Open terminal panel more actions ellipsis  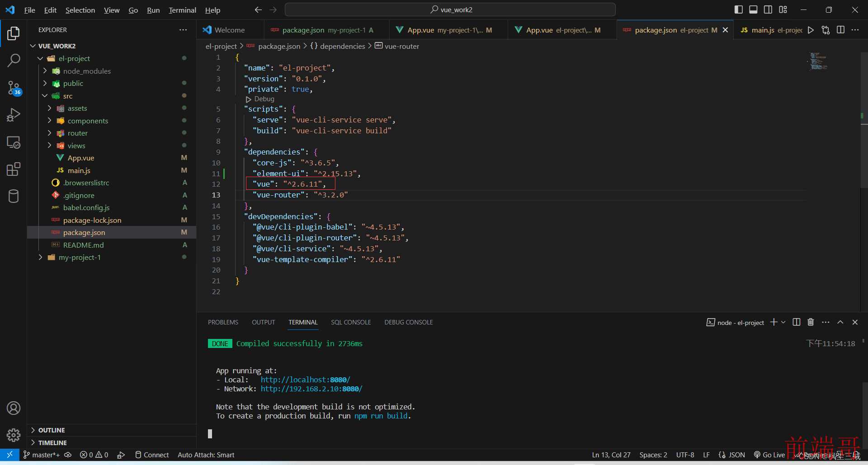(x=826, y=322)
